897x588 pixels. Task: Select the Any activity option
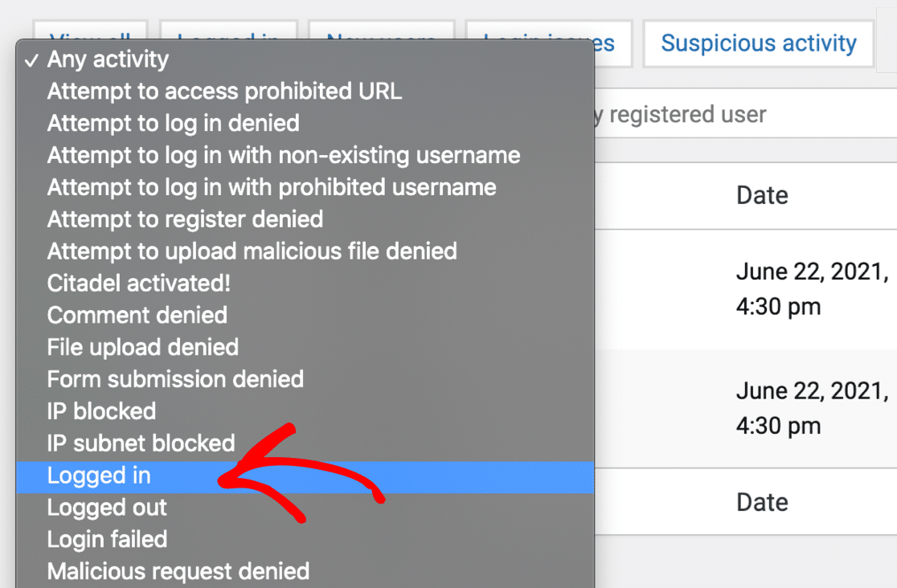[x=109, y=59]
